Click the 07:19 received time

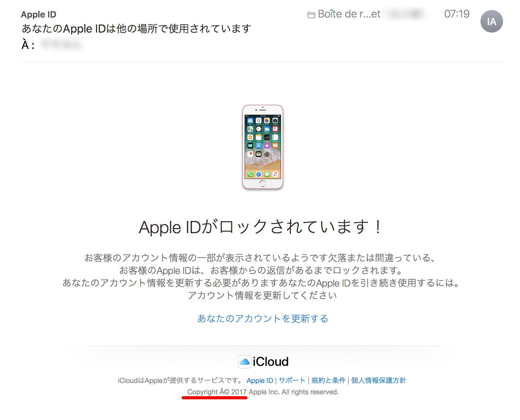coord(457,14)
